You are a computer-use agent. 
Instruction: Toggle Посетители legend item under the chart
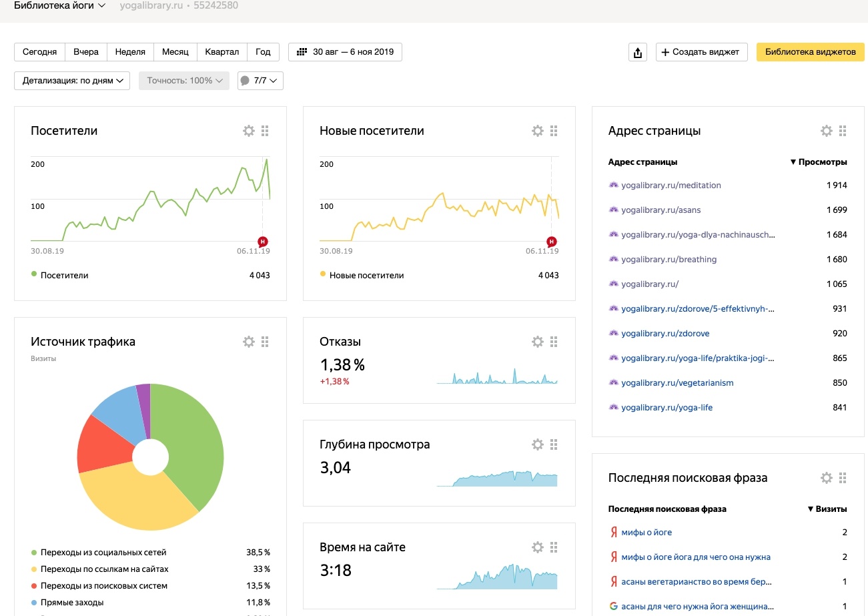pyautogui.click(x=64, y=275)
